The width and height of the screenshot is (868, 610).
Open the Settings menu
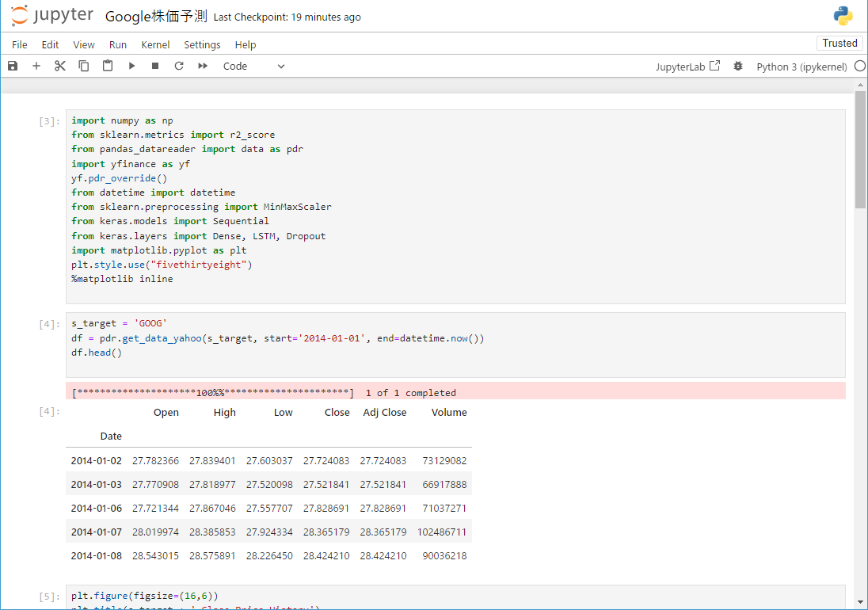point(202,45)
